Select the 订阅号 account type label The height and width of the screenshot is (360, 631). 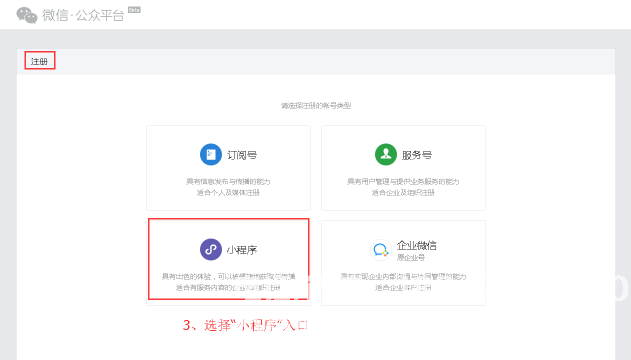242,155
